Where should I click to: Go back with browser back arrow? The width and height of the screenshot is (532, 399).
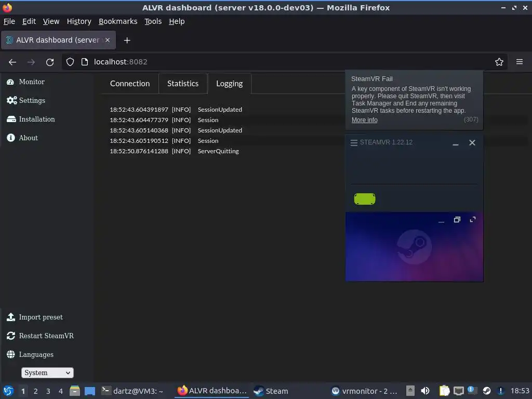tap(12, 62)
